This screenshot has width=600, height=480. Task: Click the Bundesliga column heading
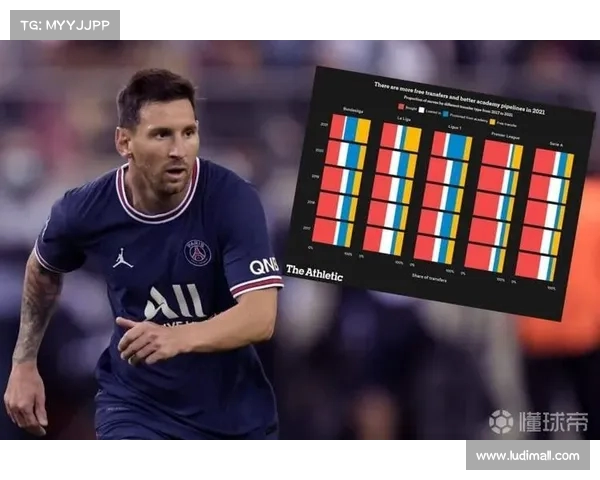pos(352,108)
